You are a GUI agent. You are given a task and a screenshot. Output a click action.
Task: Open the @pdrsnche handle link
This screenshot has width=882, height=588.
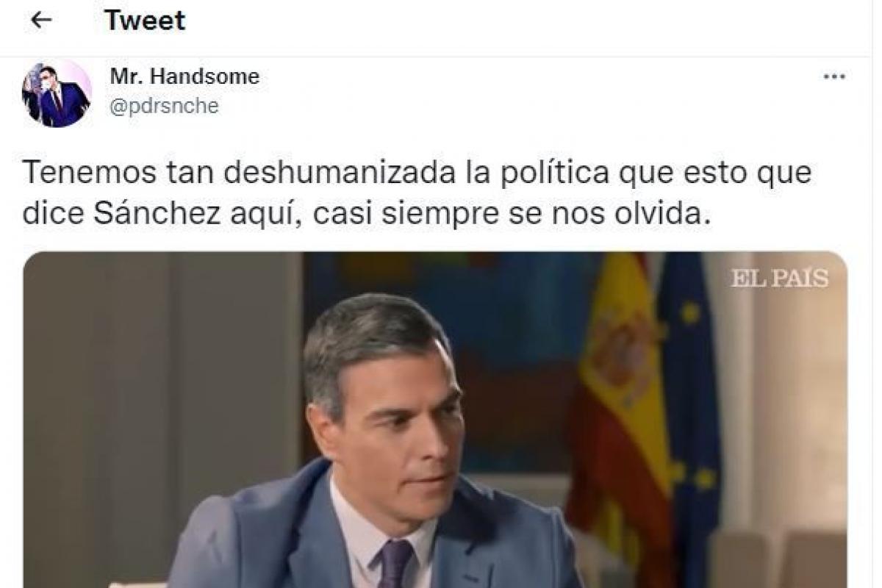point(164,106)
